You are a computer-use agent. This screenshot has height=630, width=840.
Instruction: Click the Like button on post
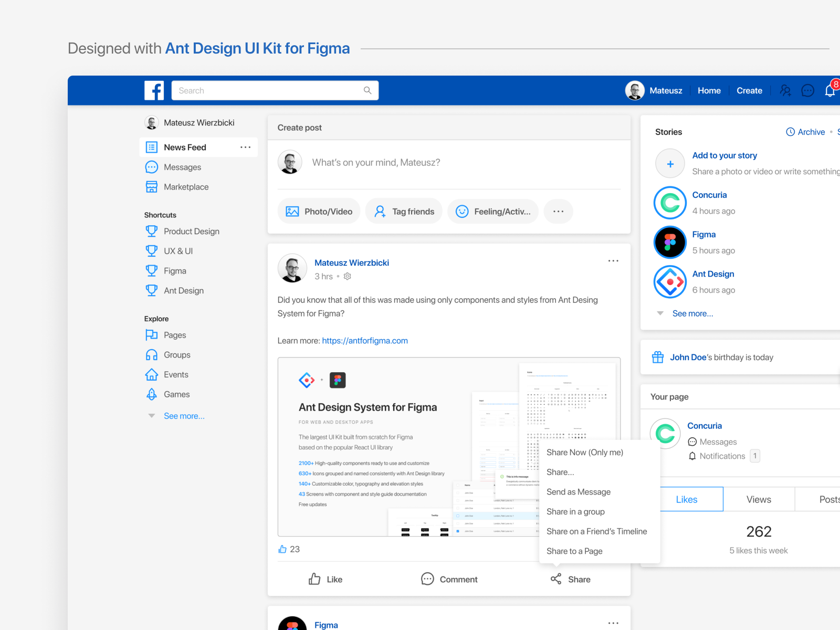tap(325, 579)
